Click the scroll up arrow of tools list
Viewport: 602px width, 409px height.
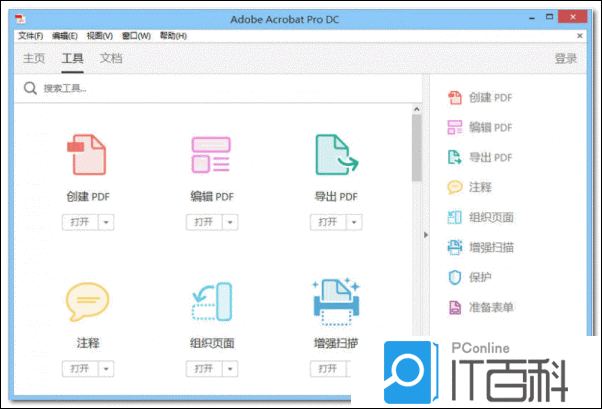tap(417, 109)
